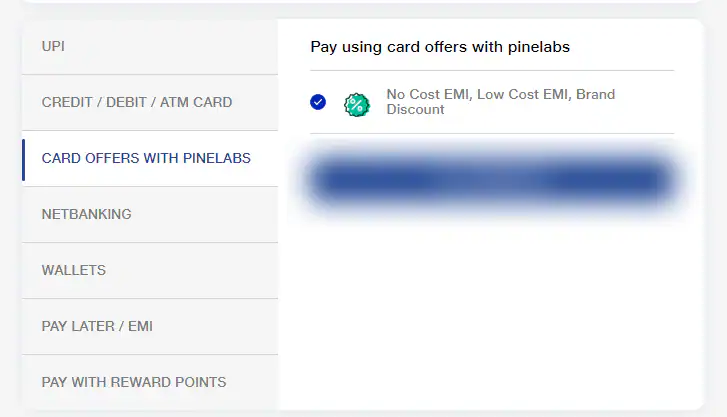Click the blue selected-tab indicator bar
The image size is (727, 417).
point(23,159)
